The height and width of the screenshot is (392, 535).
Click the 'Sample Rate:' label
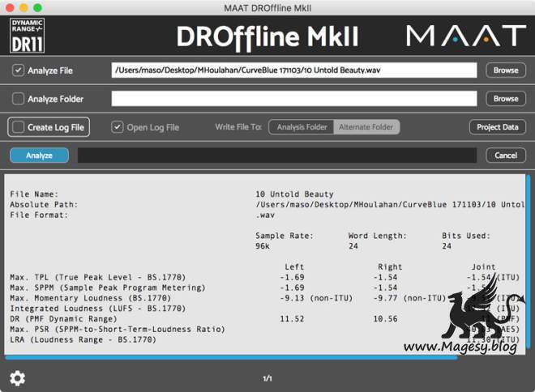pyautogui.click(x=285, y=236)
